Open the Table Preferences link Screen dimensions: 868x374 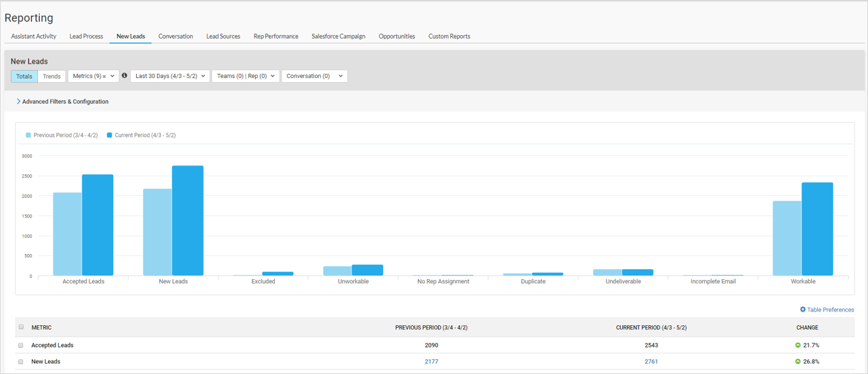[x=830, y=310]
